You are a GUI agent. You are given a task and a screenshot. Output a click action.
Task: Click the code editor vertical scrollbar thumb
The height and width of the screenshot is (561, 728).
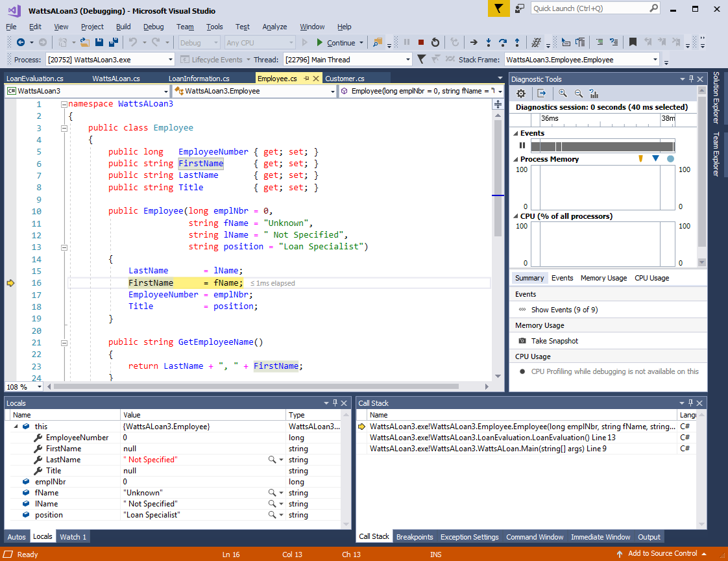coord(498,178)
